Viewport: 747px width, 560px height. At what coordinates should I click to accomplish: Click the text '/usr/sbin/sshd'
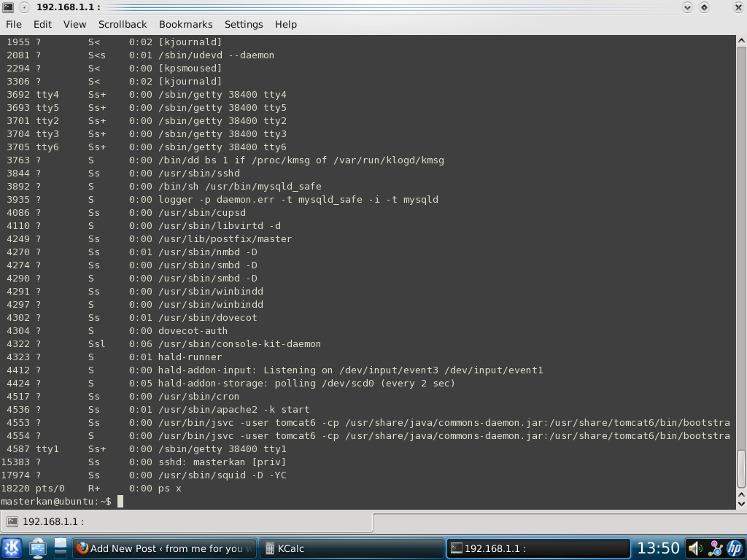click(199, 174)
